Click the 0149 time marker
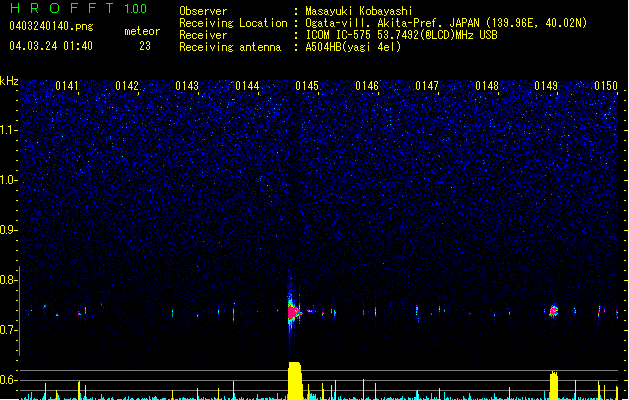This screenshot has height=400, width=629. (x=546, y=86)
